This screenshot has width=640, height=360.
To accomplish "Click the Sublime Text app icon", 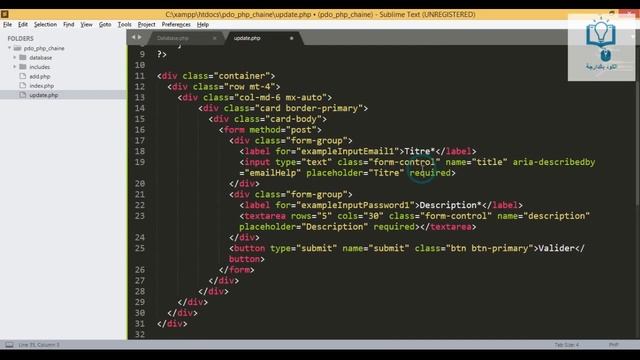I will coord(5,14).
